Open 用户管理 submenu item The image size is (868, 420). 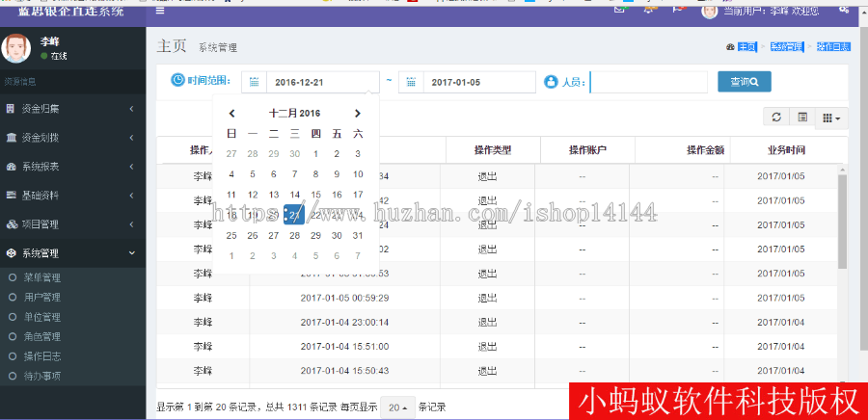(x=42, y=298)
